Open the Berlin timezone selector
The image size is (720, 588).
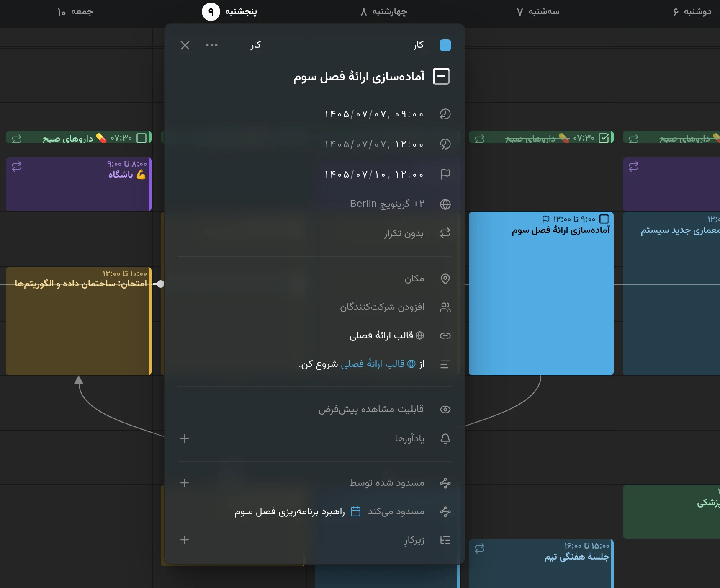point(387,204)
